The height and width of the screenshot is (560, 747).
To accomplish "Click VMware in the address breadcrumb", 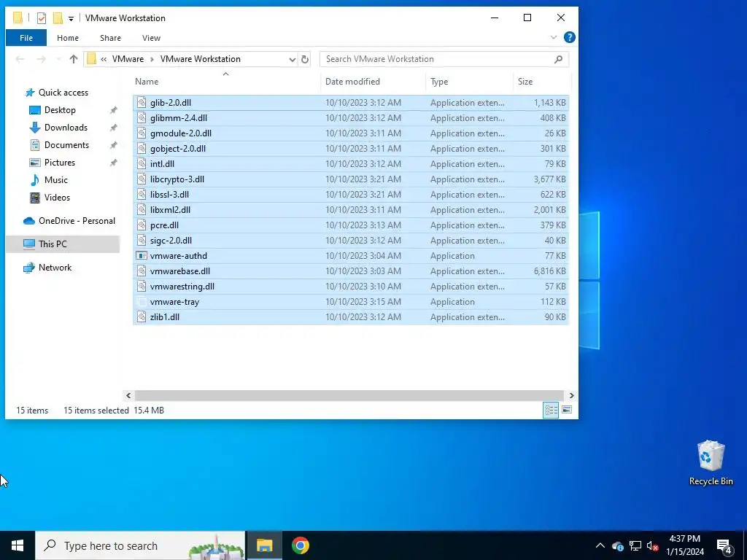I will tap(128, 59).
